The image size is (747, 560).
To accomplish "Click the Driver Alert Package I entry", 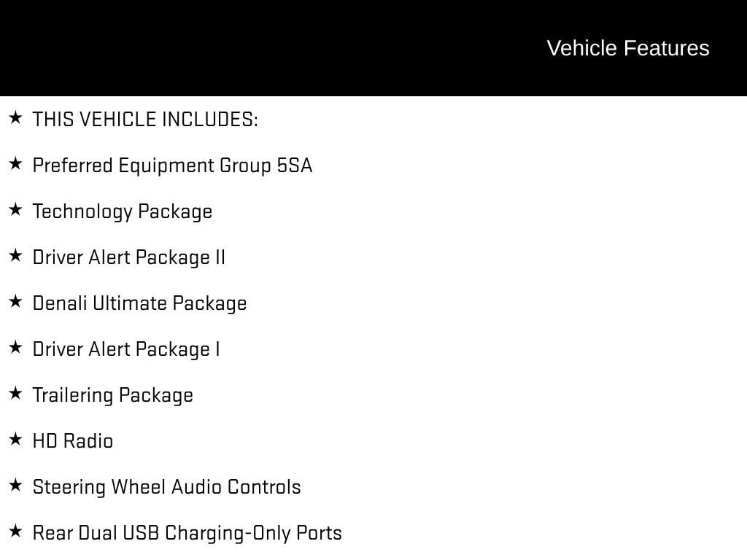I will tap(126, 349).
